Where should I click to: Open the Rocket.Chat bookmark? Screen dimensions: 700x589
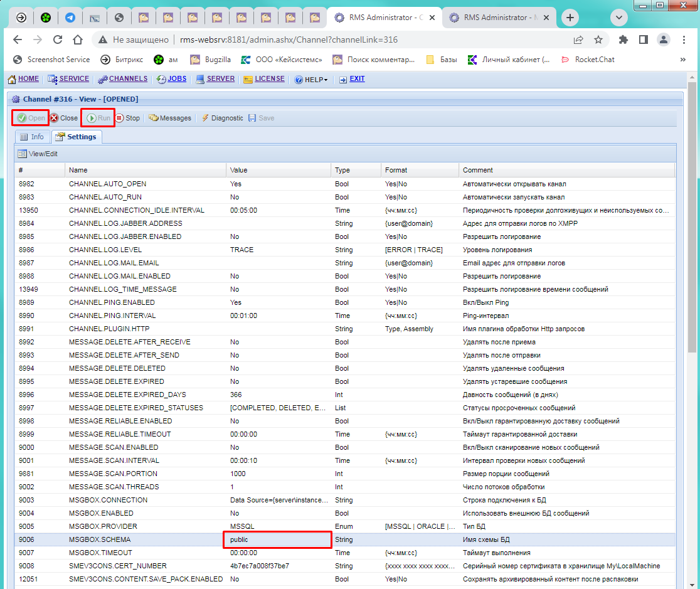(588, 60)
